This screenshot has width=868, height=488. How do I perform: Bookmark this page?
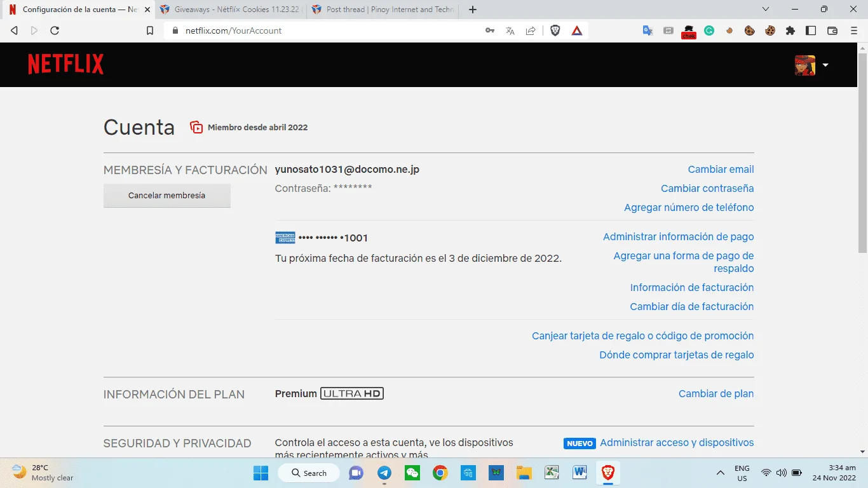tap(150, 30)
